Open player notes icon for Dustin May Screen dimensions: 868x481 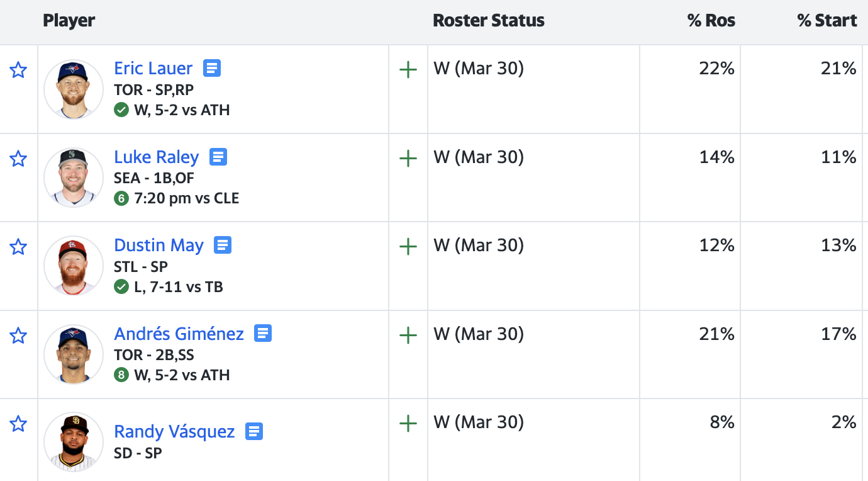[x=223, y=245]
